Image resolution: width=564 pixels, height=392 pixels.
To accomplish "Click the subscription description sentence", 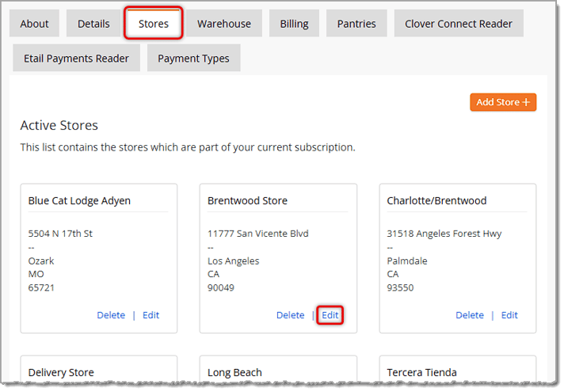I will click(x=188, y=147).
